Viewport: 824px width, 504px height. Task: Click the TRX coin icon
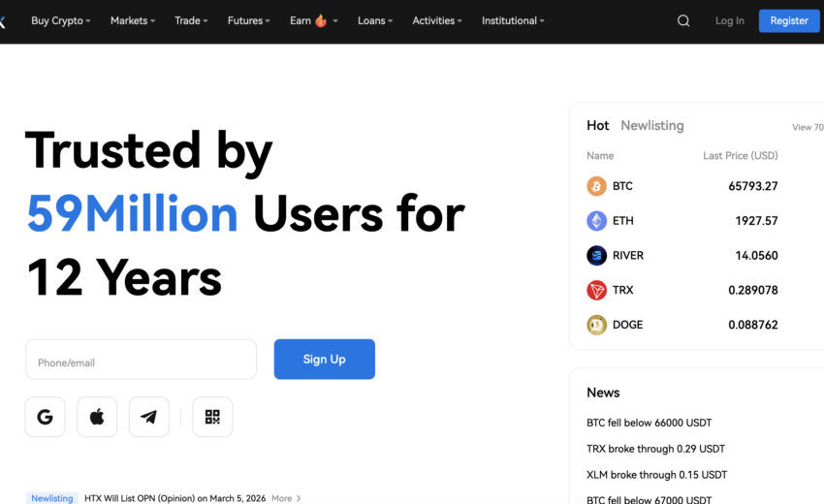coord(596,290)
